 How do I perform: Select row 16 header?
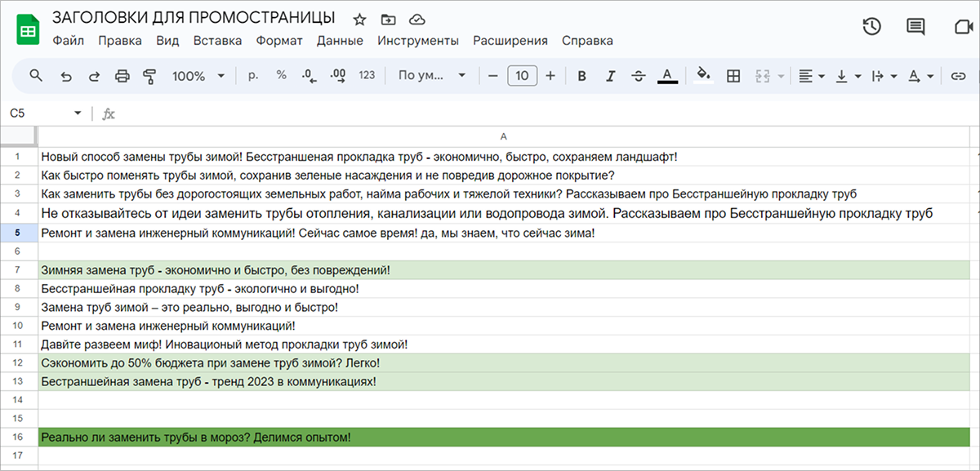tap(19, 438)
